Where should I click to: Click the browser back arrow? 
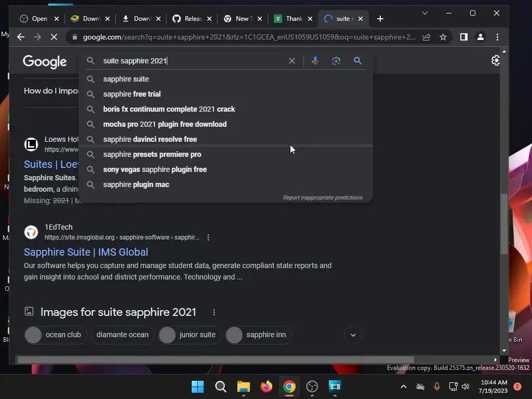21,37
